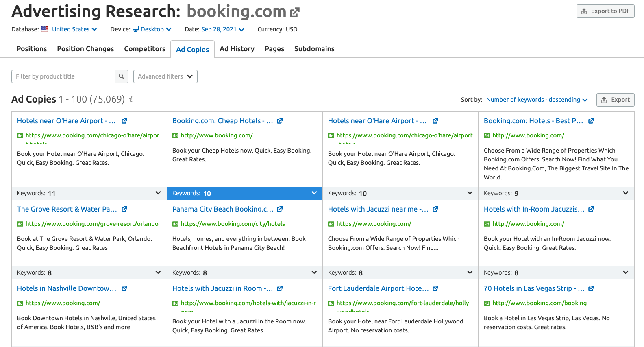Click the booking.com/booking URL in Las Vegas ad
This screenshot has width=644, height=347.
coord(540,303)
